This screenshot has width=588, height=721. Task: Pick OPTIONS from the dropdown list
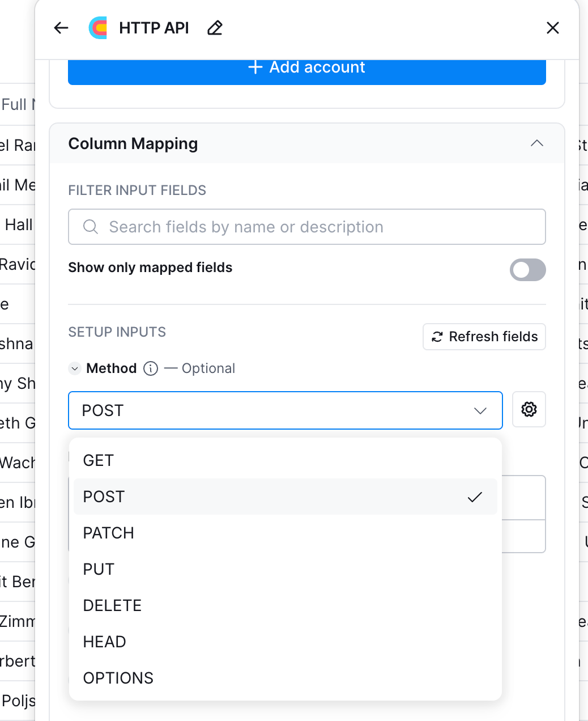point(118,678)
